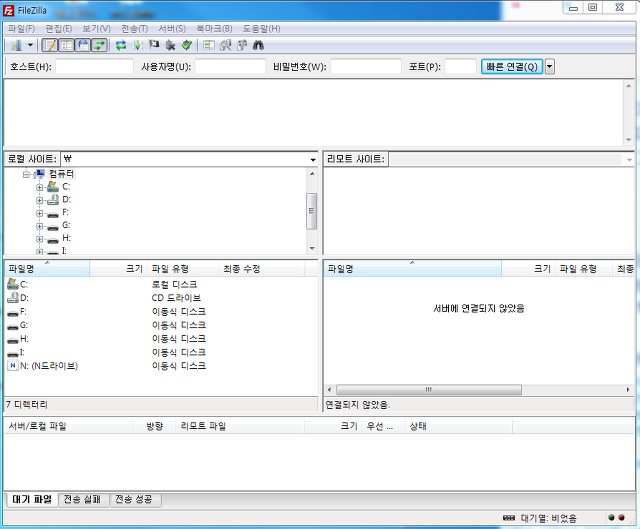
Task: Focus the 호스트(H) input field
Action: [x=94, y=67]
